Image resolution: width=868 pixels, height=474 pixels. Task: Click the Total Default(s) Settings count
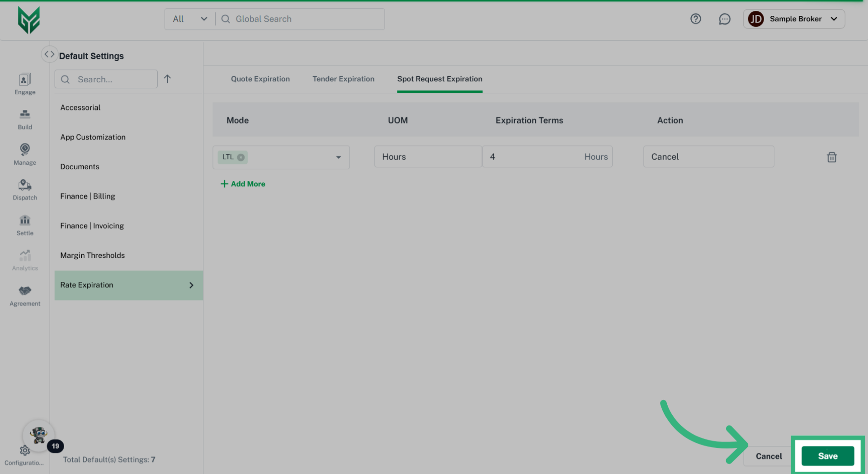coord(109,460)
